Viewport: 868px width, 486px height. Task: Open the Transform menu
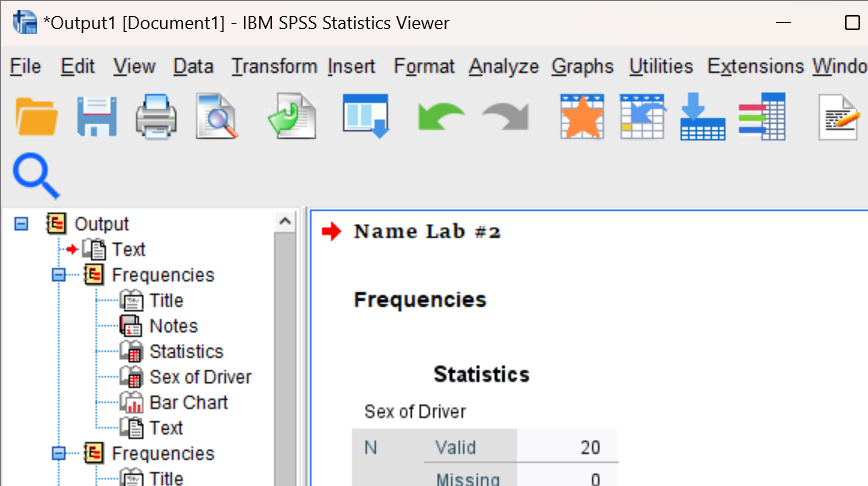[274, 66]
